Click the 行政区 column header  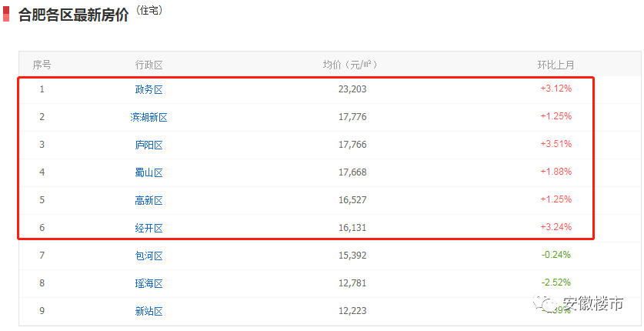point(148,65)
